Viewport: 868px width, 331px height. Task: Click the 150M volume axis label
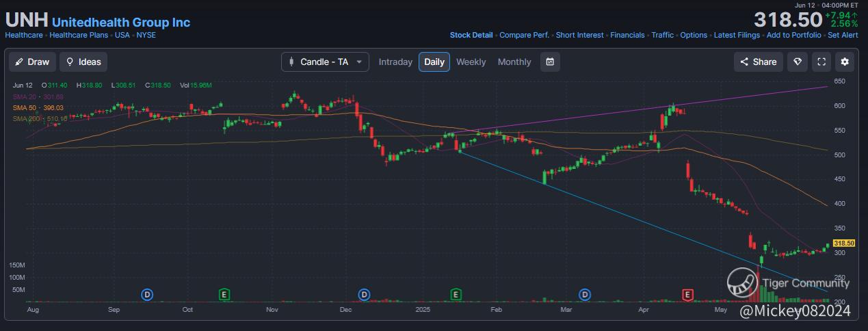(x=17, y=265)
